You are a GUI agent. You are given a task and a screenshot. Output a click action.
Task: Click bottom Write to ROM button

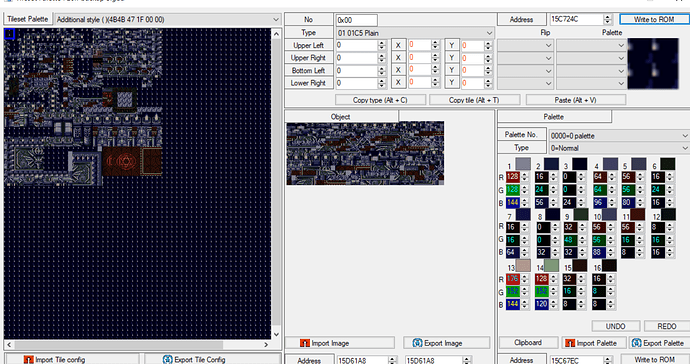click(x=655, y=360)
